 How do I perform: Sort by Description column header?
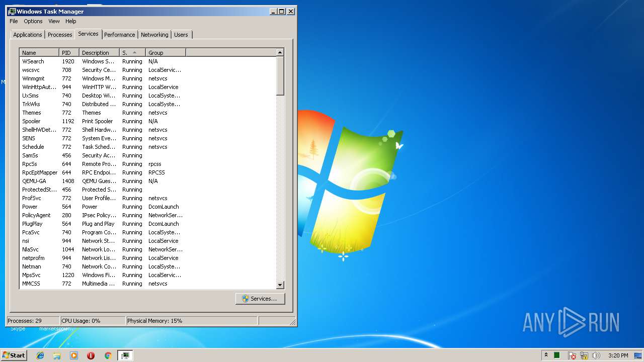pyautogui.click(x=100, y=53)
